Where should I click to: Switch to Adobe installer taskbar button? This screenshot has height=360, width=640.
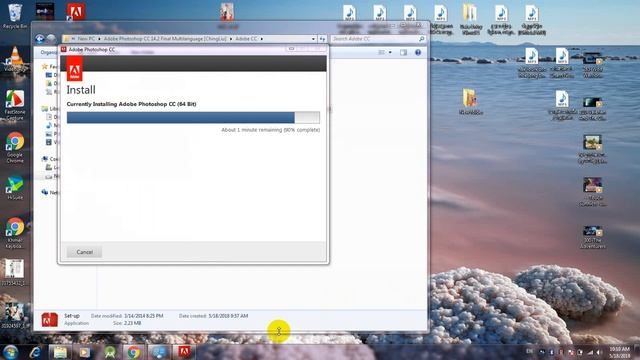[x=184, y=352]
